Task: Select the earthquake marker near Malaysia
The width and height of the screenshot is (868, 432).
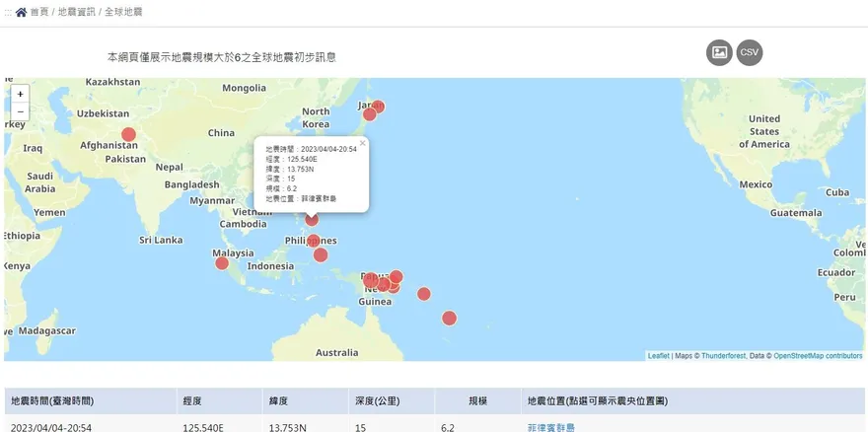Action: [x=221, y=263]
